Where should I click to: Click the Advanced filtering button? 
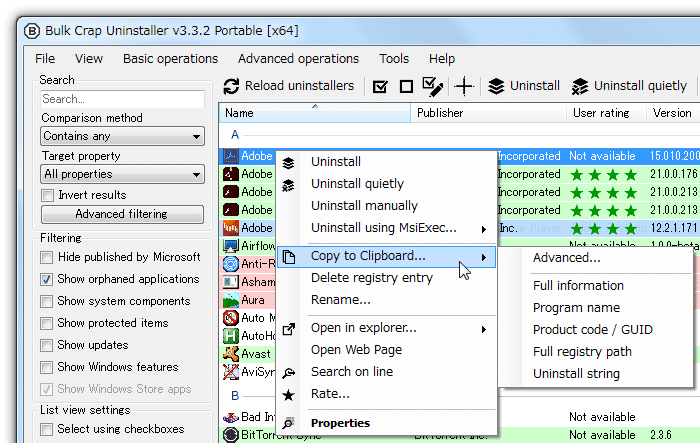(x=122, y=214)
